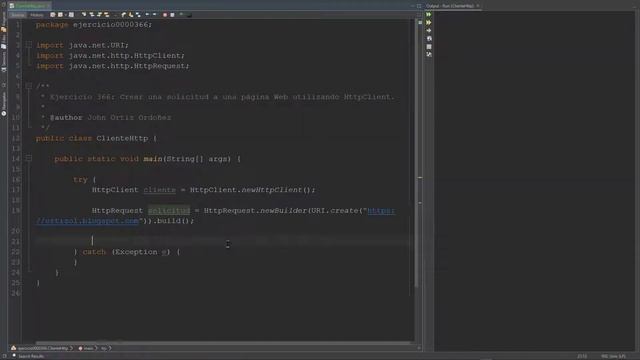This screenshot has height=360, width=640.
Task: Close the Output Run tab
Action: click(x=478, y=6)
